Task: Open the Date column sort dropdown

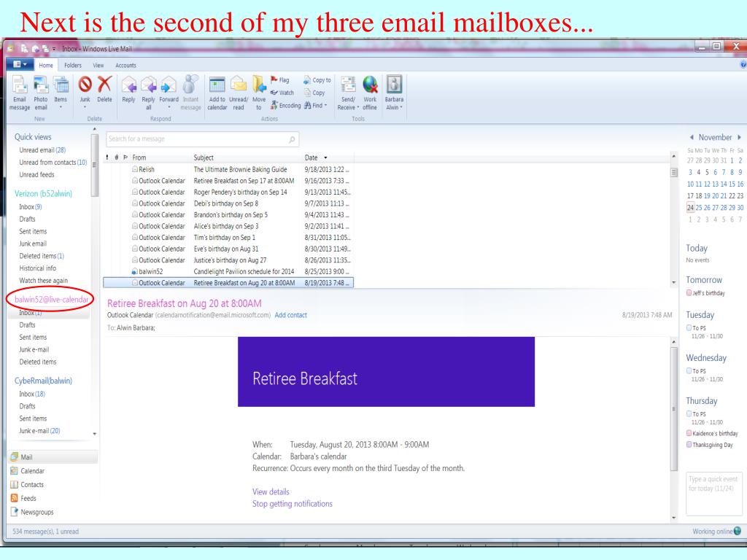Action: click(x=326, y=157)
